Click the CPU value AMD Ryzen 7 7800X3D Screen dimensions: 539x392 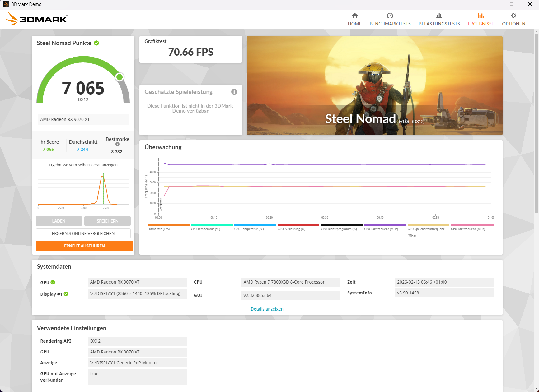coord(291,282)
